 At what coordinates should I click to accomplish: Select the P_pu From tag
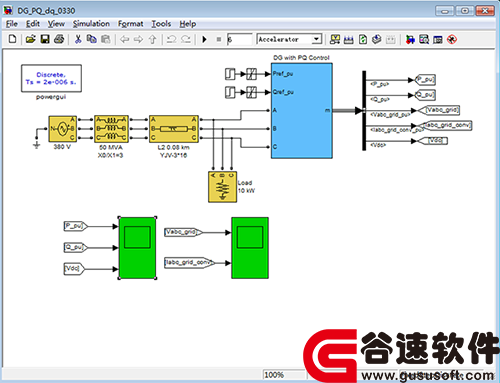[x=76, y=226]
